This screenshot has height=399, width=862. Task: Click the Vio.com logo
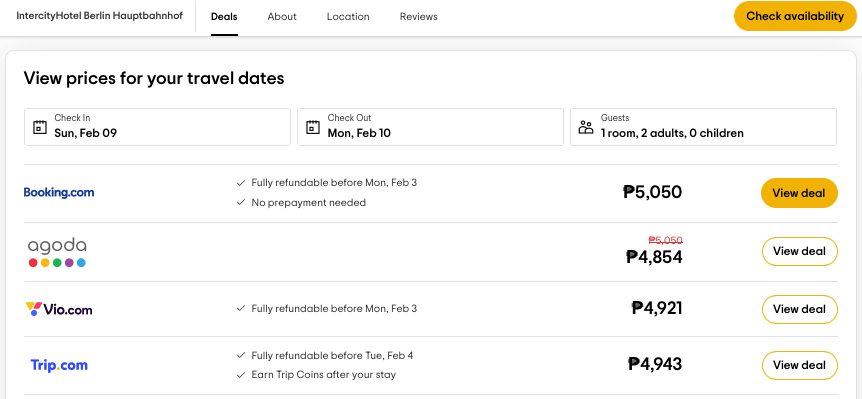click(x=59, y=309)
